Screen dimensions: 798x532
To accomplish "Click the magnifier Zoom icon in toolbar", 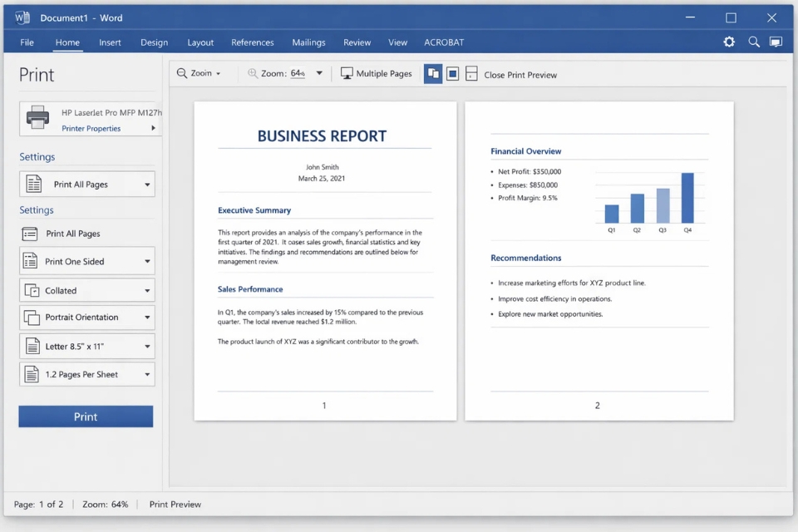I will 181,73.
